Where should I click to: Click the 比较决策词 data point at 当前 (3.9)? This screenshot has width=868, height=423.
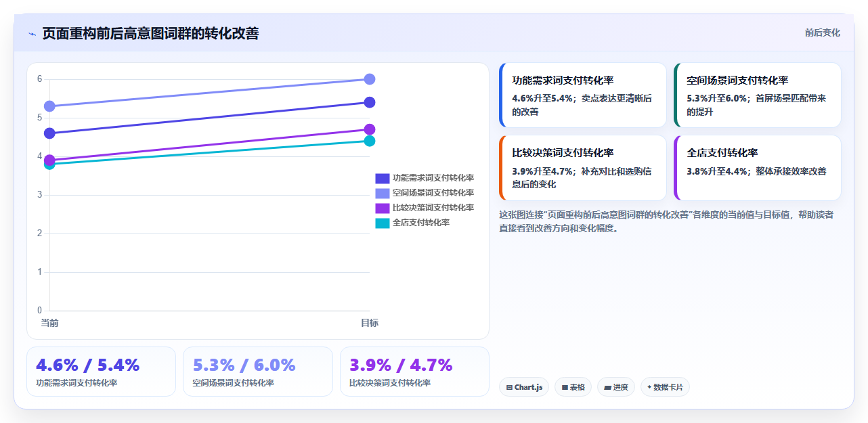point(49,160)
